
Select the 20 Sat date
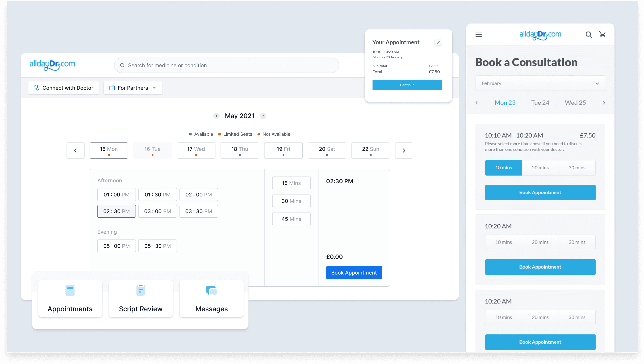tap(327, 150)
